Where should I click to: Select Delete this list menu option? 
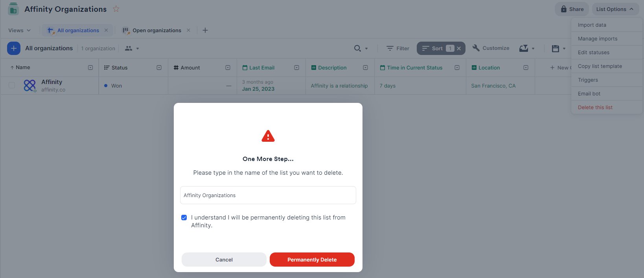595,107
